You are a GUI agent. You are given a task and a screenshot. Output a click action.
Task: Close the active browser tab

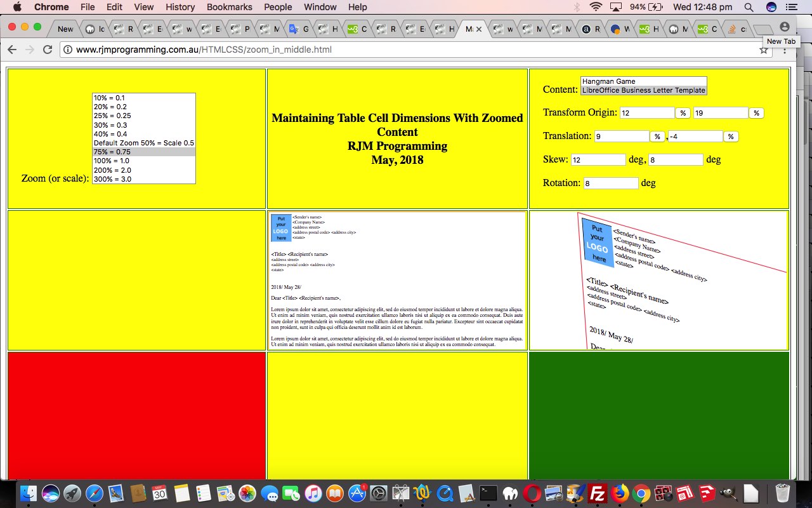(479, 29)
